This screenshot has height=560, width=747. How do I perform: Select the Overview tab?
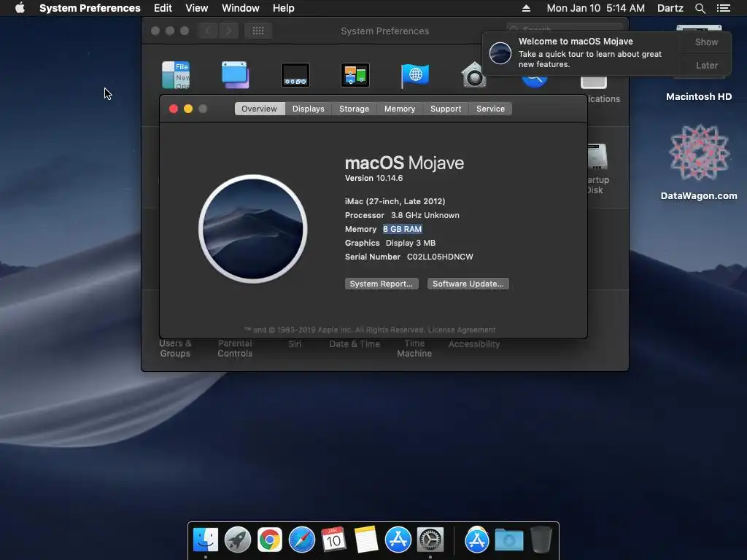coord(259,109)
